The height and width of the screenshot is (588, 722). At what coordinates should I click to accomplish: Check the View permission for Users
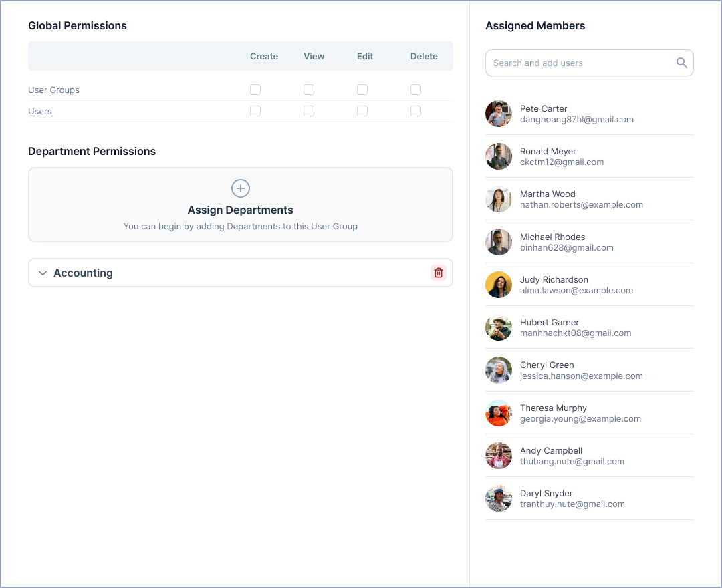point(309,111)
